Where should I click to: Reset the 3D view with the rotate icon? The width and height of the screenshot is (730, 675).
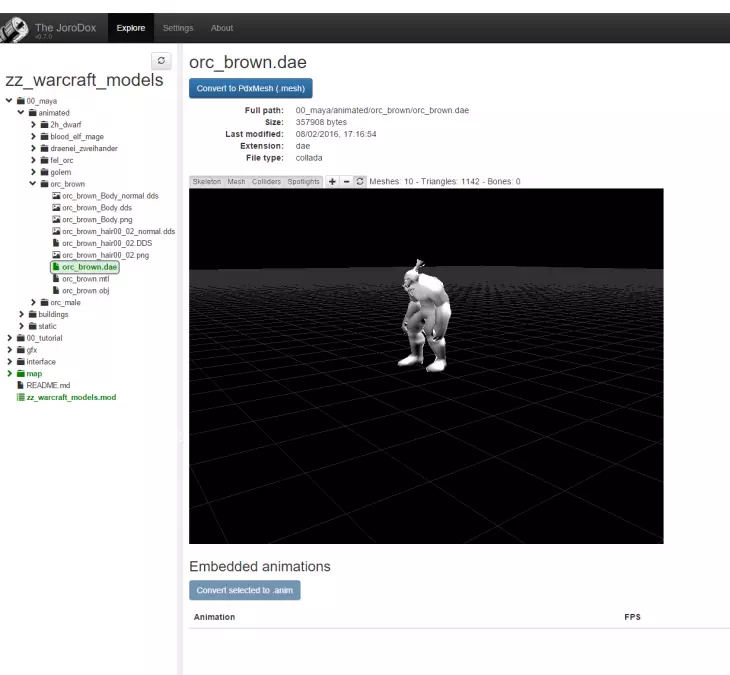(x=360, y=182)
